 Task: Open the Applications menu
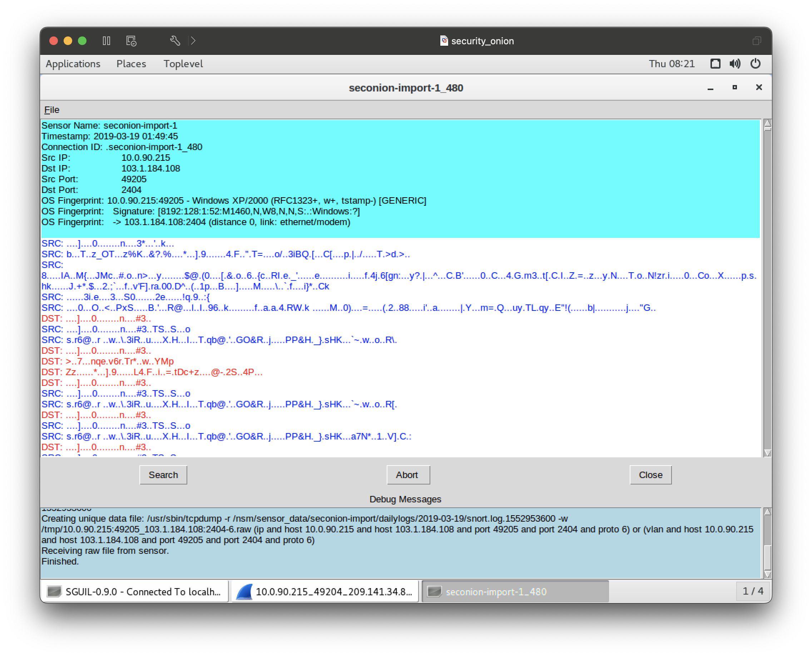click(73, 64)
